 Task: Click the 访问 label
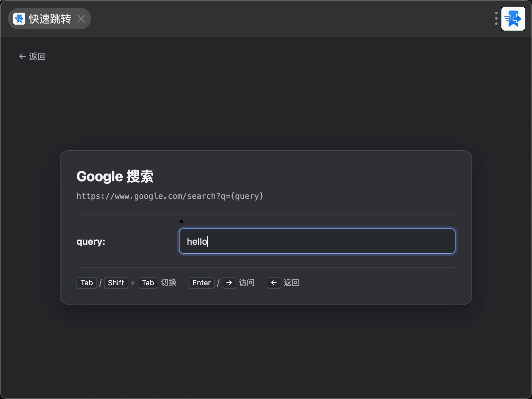click(x=247, y=283)
